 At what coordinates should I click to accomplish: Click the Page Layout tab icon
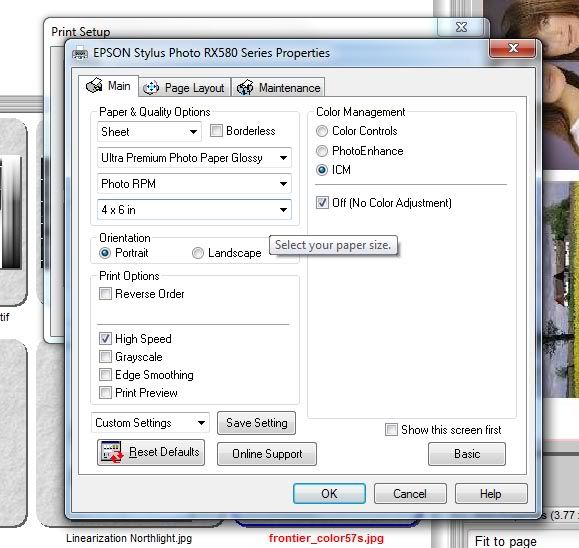(x=151, y=88)
